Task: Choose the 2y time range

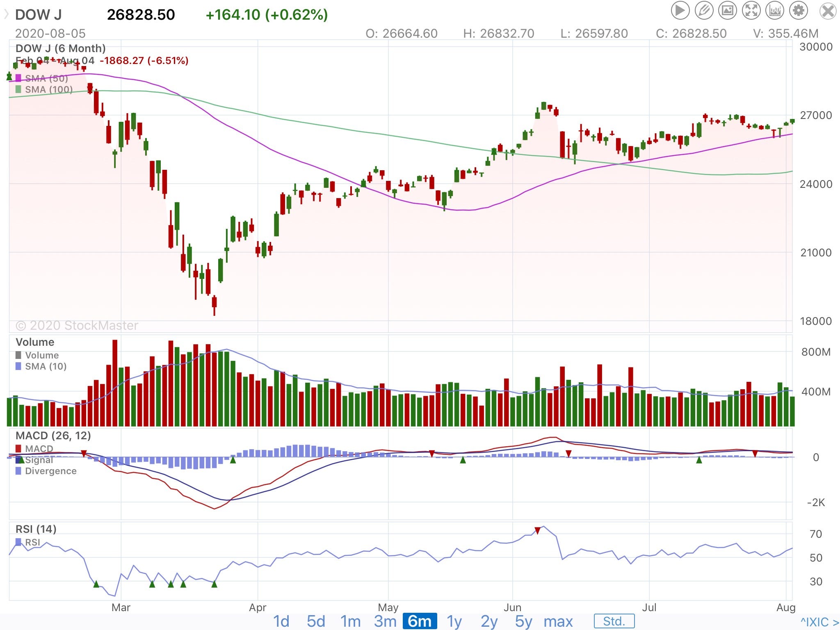Action: (489, 621)
